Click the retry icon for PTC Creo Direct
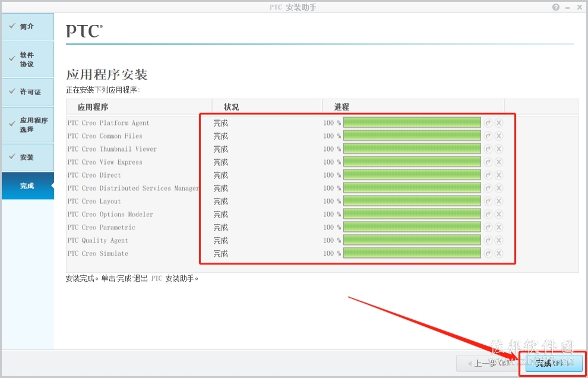 click(488, 175)
